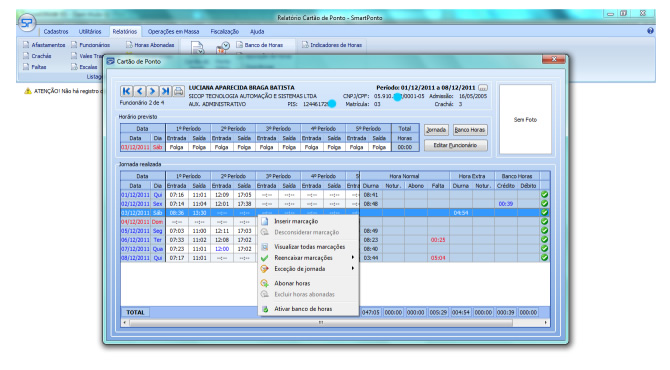Open Afastamentos report in ribbon
The width and height of the screenshot is (670, 370).
click(44, 45)
